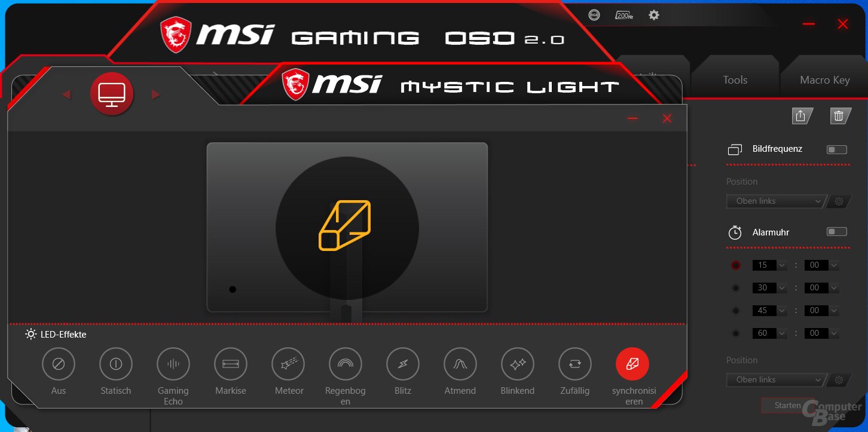The image size is (868, 432).
Task: Choose the Gaming Echo LED effect
Action: click(173, 363)
